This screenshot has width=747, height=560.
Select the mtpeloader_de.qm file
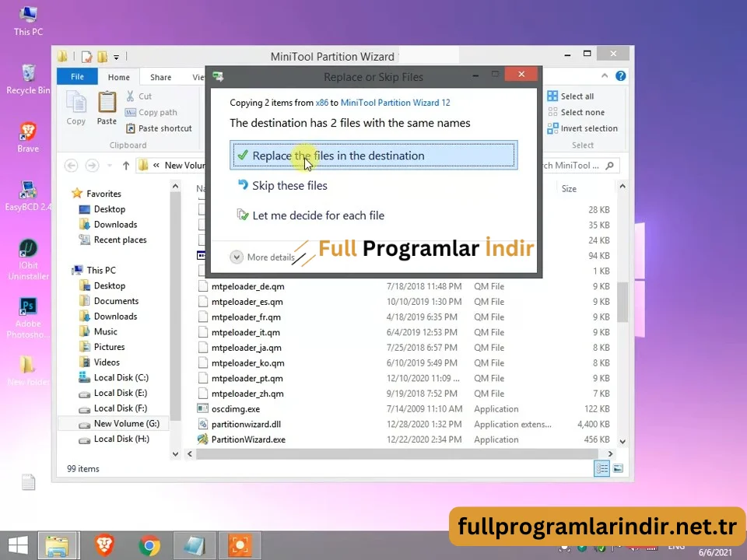point(247,286)
